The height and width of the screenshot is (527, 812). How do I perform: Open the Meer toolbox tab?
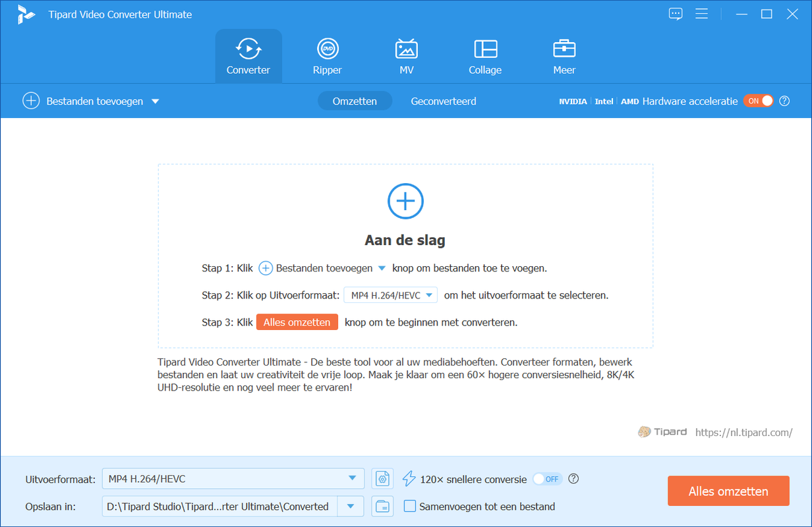[x=564, y=57]
